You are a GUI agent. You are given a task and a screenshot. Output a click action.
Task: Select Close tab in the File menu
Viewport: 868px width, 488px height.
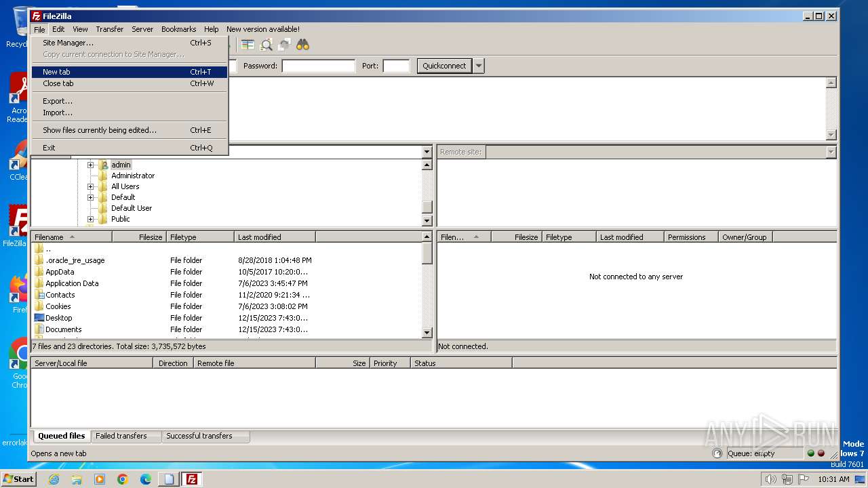pyautogui.click(x=130, y=83)
